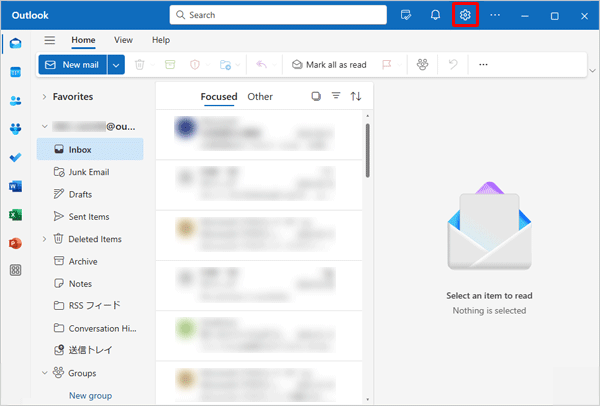The image size is (600, 406).
Task: Expand the Deleted Items folder
Action: click(44, 239)
